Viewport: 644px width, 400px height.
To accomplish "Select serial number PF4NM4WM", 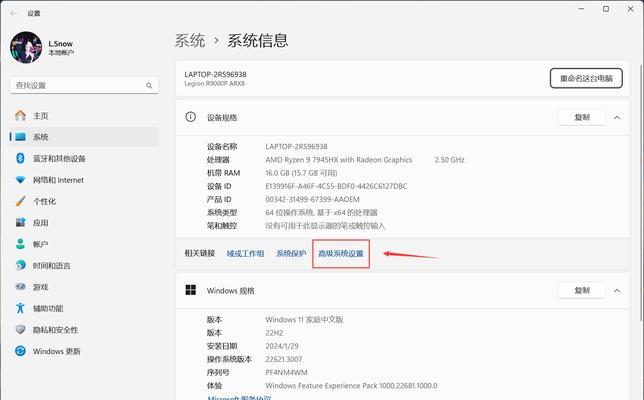I will coord(286,372).
